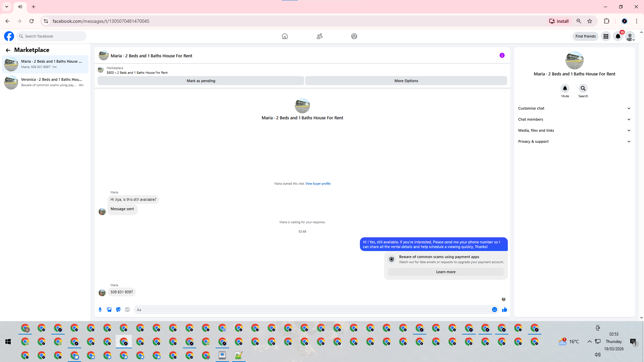
Task: Send a thumbs-up like
Action: click(x=504, y=310)
